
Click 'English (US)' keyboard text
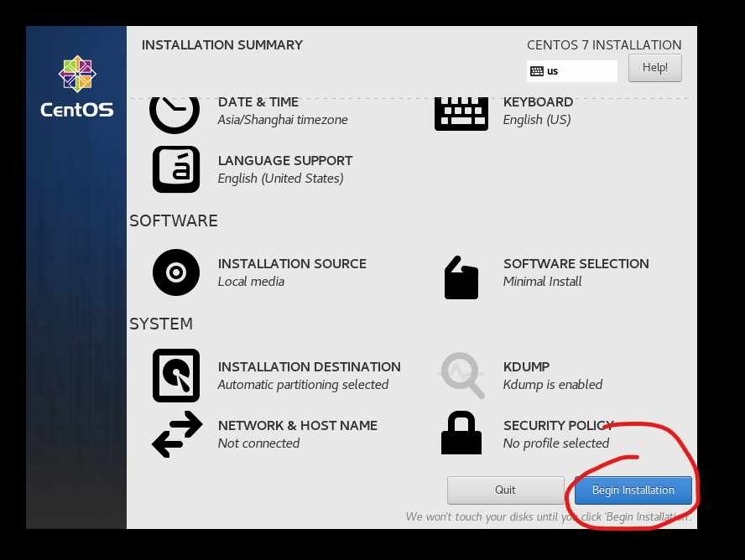(x=537, y=120)
